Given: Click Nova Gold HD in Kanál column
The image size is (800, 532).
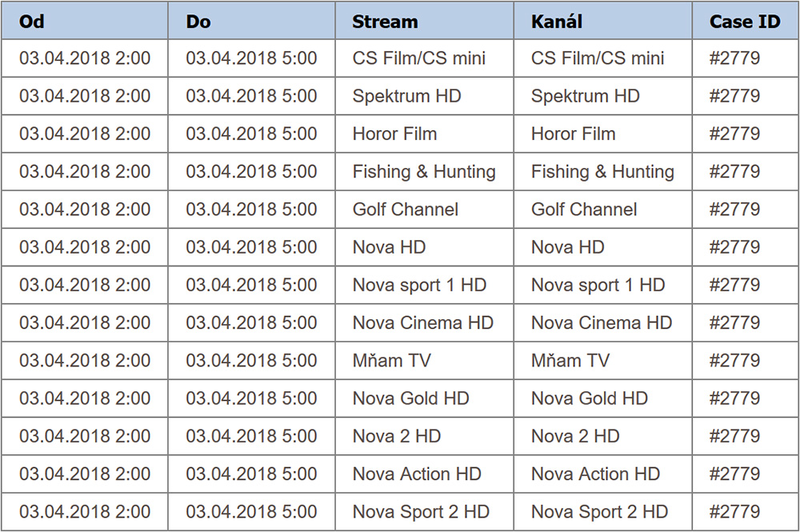Looking at the screenshot, I should [590, 398].
